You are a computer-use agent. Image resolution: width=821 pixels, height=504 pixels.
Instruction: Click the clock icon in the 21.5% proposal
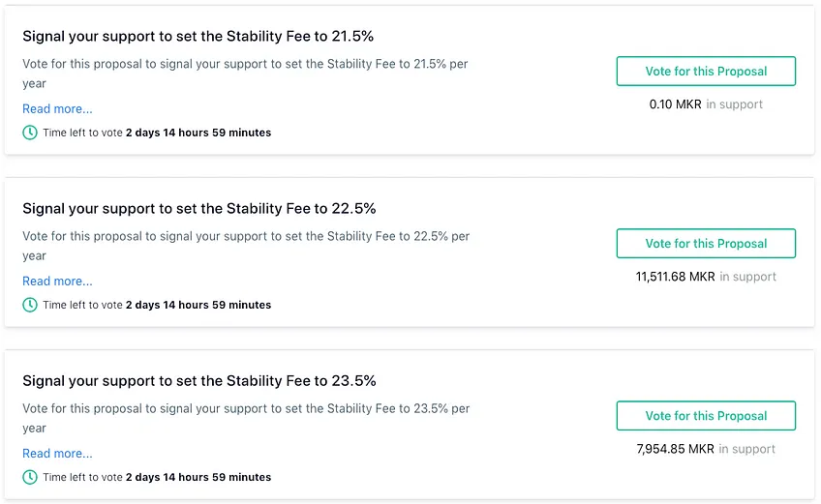(30, 133)
